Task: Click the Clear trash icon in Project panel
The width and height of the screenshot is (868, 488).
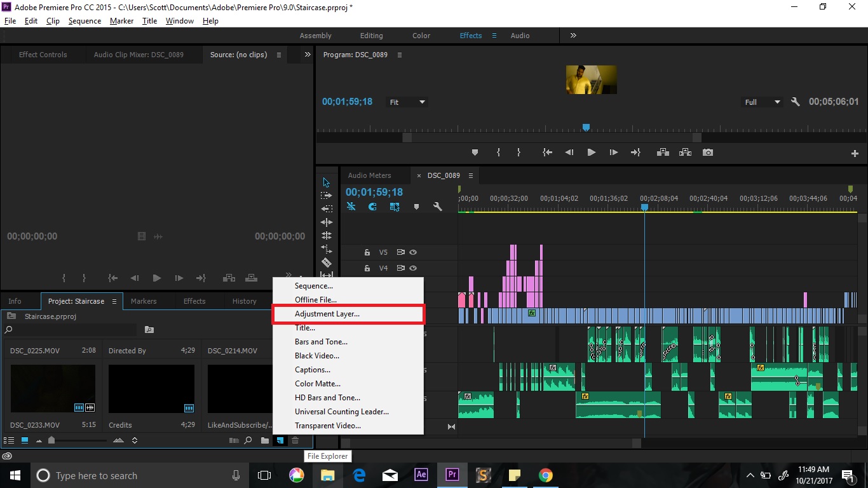Action: [x=295, y=440]
